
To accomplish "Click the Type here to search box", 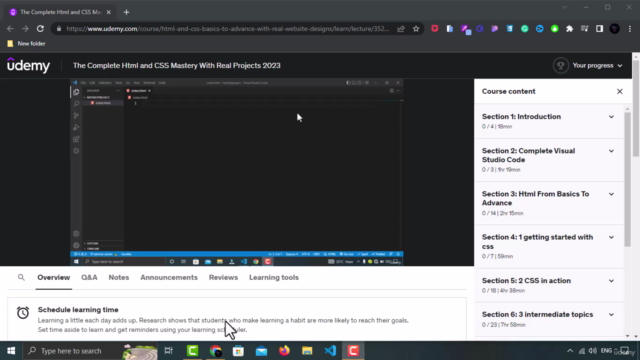I will 91,351.
